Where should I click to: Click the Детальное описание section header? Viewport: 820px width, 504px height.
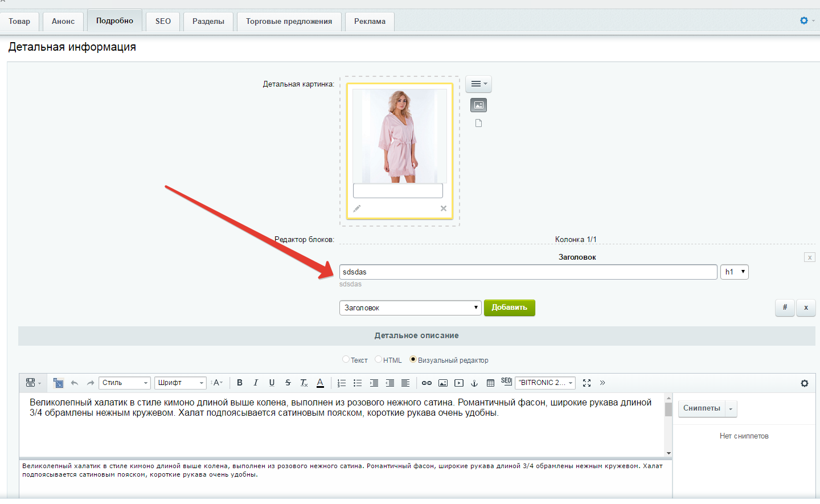click(417, 336)
